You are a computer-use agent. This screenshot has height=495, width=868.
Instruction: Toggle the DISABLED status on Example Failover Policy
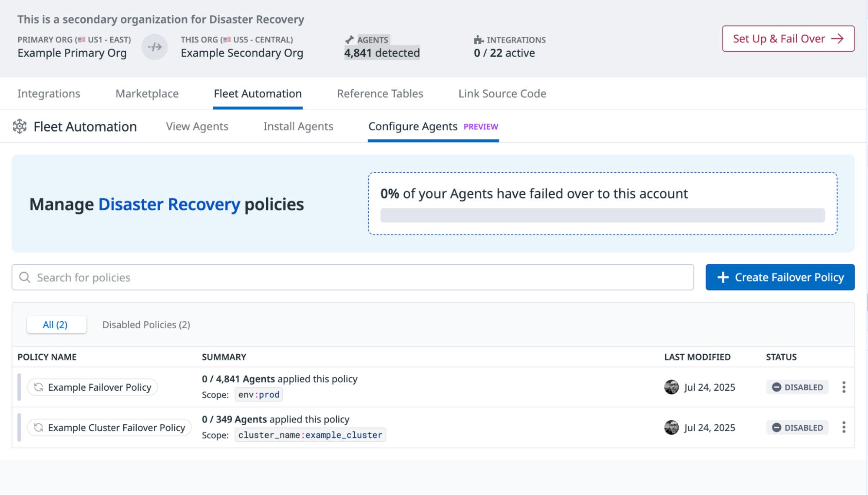tap(796, 387)
